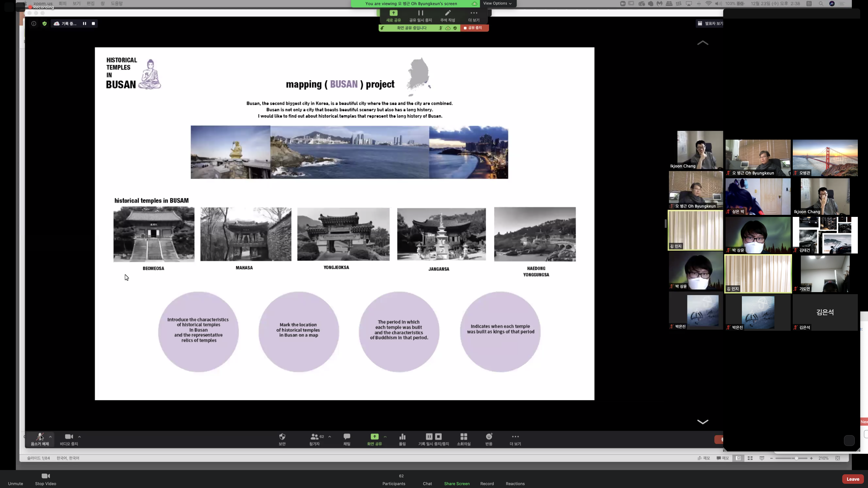Viewport: 868px width, 488px height.
Task: Open the 창 menu in the menu bar
Action: pos(103,3)
